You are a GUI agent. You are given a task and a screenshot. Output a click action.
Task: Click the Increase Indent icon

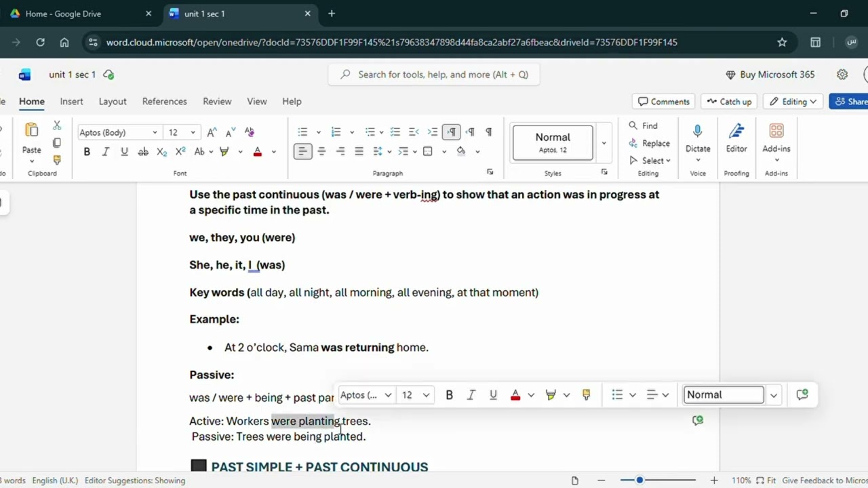pyautogui.click(x=432, y=132)
